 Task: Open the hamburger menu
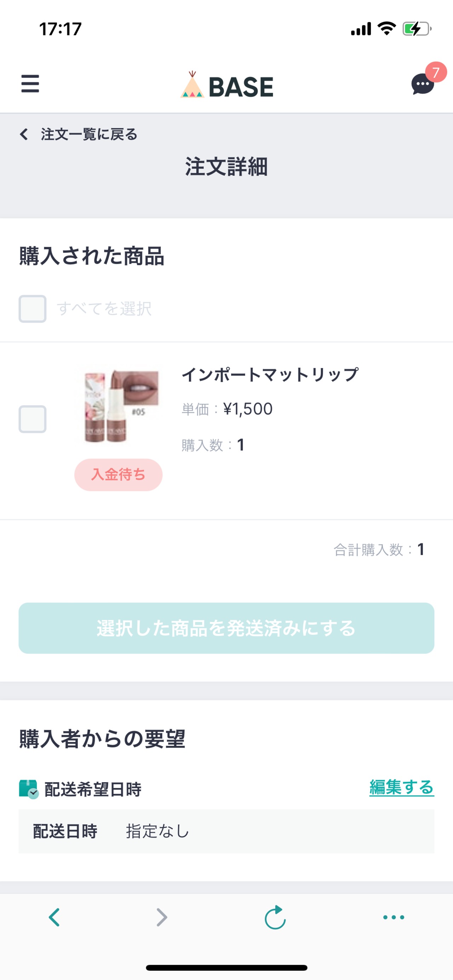click(x=30, y=84)
